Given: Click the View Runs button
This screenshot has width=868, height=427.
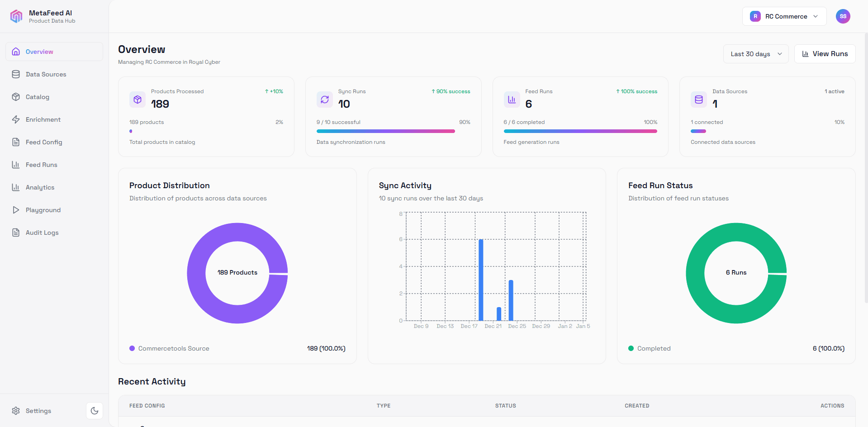Looking at the screenshot, I should 824,53.
